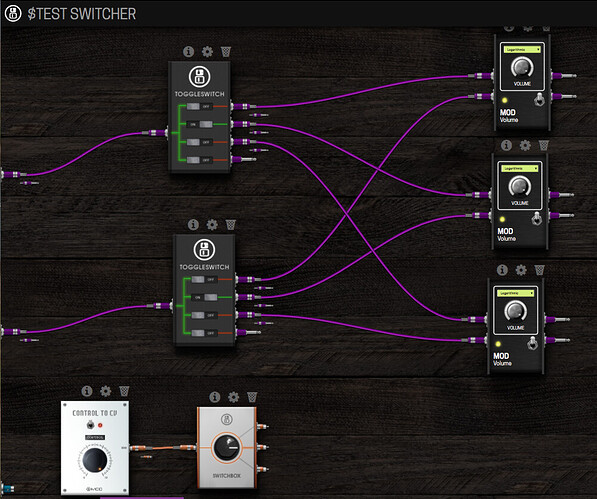
Task: Toggle fourth switch on upper ToggleSwitch
Action: tap(199, 160)
